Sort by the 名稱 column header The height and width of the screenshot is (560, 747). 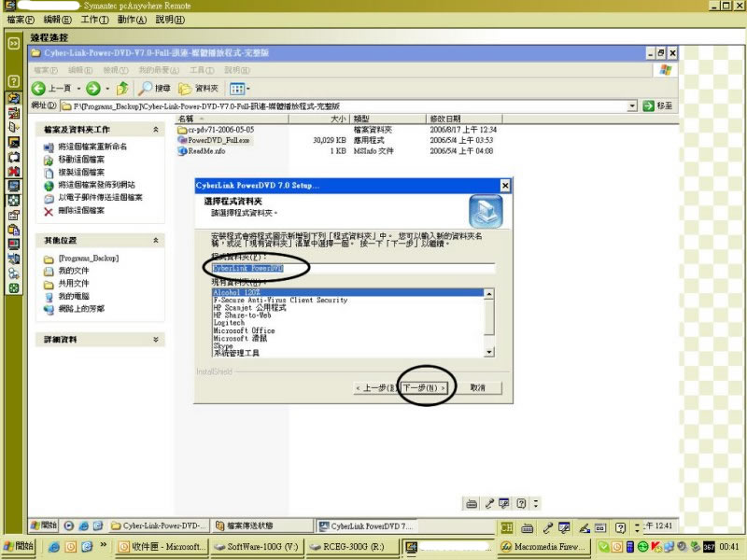tap(232, 119)
